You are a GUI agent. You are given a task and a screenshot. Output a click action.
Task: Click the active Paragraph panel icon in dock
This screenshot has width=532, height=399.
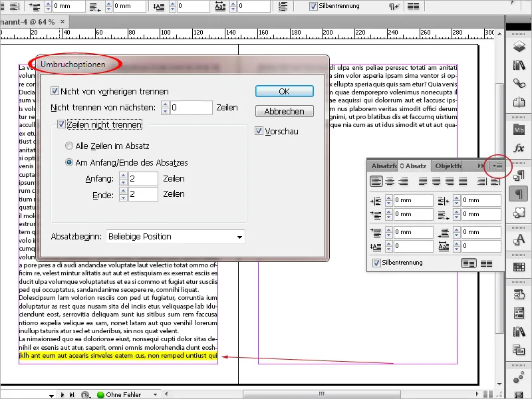tap(519, 194)
